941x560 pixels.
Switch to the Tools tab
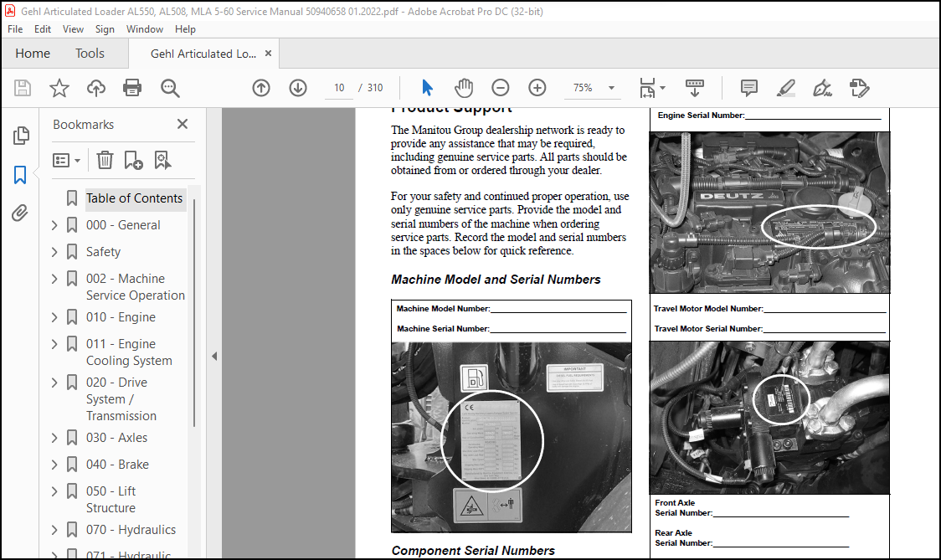[x=90, y=54]
